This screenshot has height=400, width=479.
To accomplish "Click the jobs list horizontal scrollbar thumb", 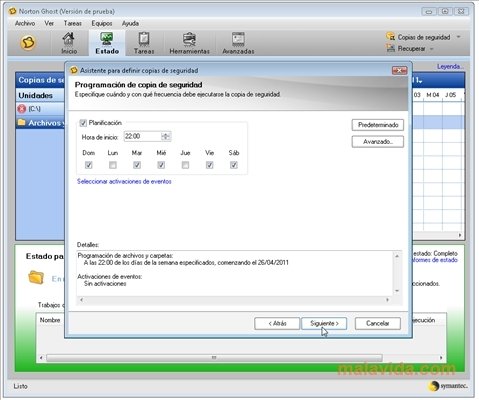I will click(214, 358).
